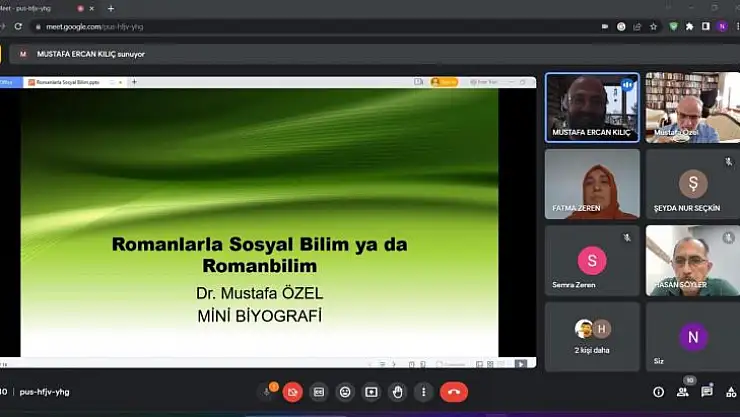Show the participants list panel
This screenshot has height=417, width=740.
tap(682, 392)
